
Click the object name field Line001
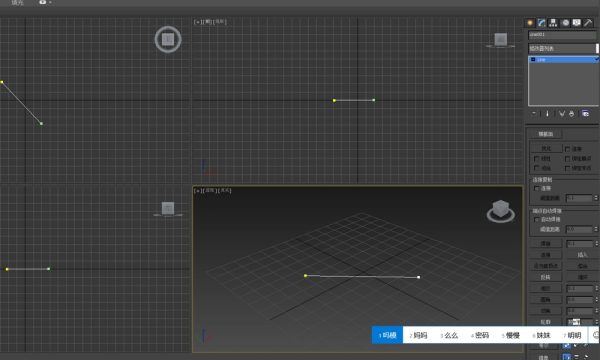click(562, 35)
